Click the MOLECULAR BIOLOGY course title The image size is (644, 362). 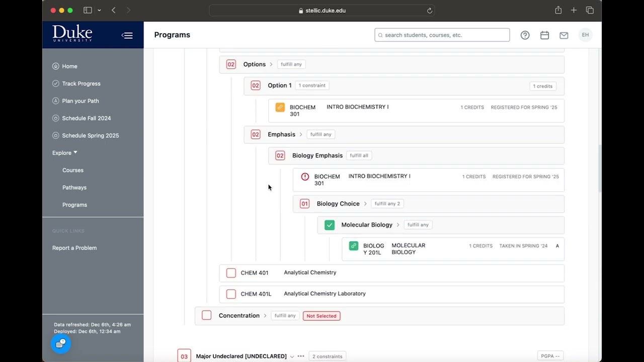[408, 249]
